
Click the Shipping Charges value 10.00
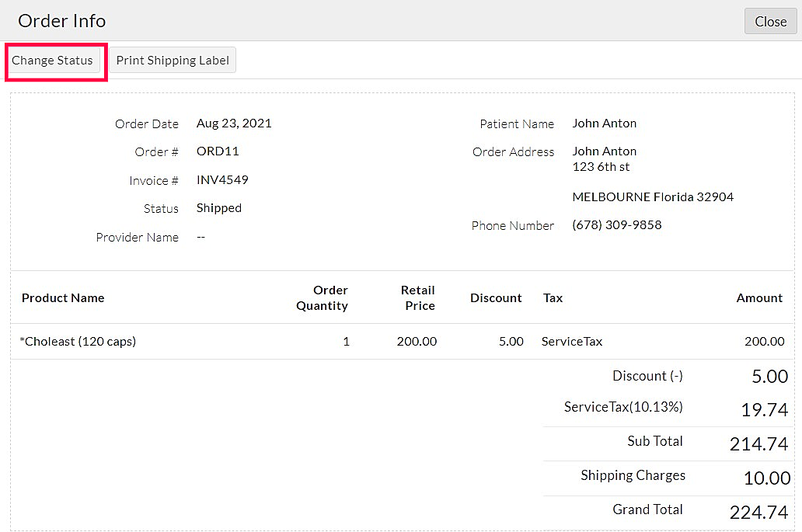coord(766,478)
